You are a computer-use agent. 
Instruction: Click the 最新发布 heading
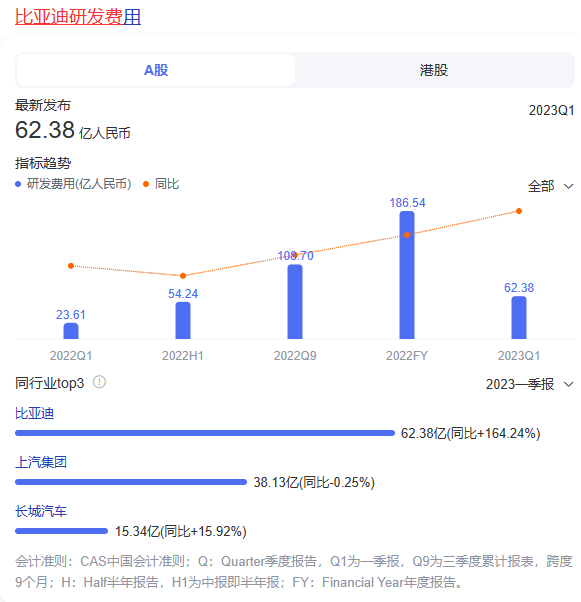(x=43, y=105)
